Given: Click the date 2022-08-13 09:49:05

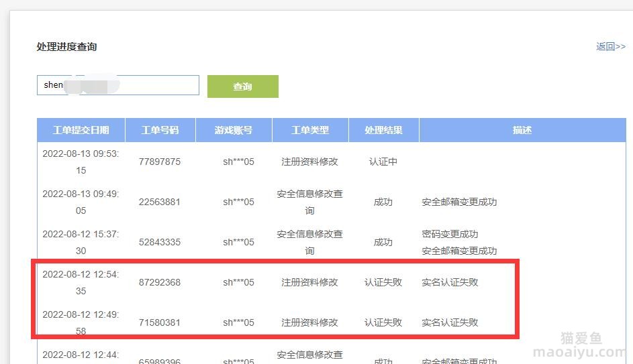Looking at the screenshot, I should (x=81, y=202).
